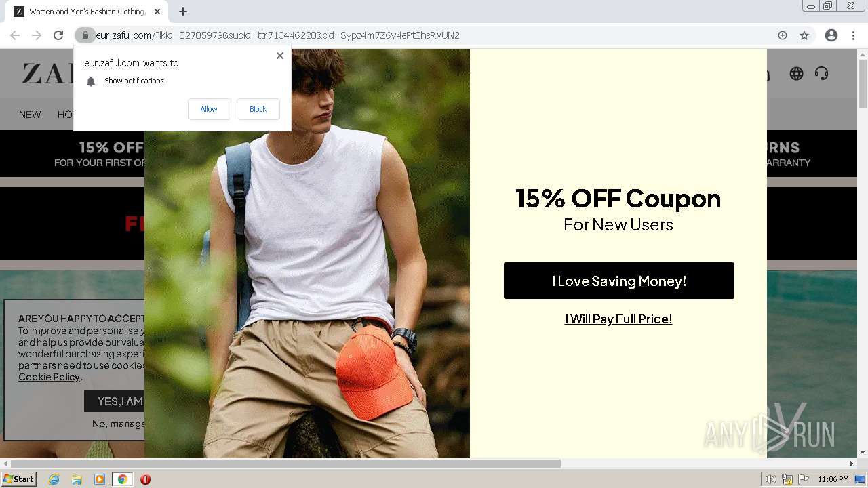Open a new browser tab
The image size is (868, 488).
pyautogui.click(x=183, y=12)
